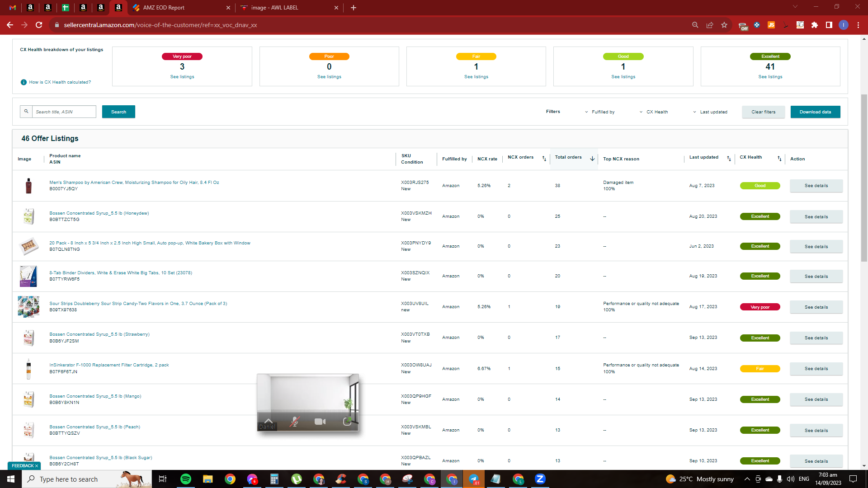Screen dimensions: 868x488
Task: Open the notification center on taskbar
Action: (x=853, y=479)
